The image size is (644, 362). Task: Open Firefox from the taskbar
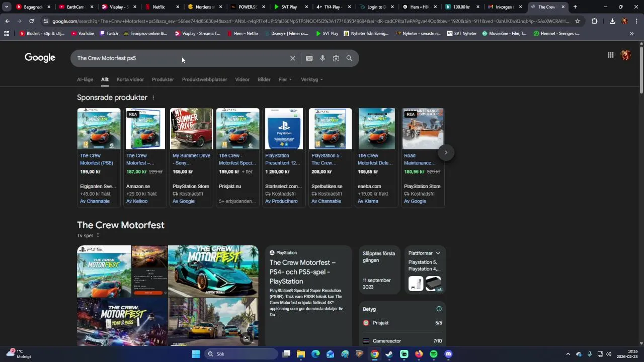coord(419,354)
